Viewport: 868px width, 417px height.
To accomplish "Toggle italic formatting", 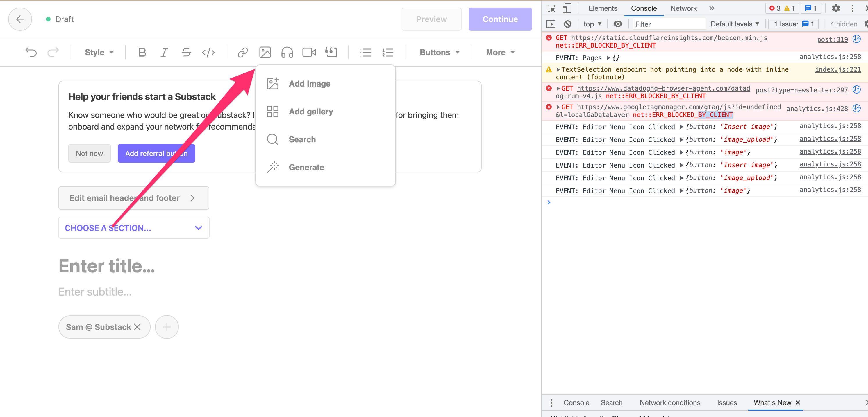I will pos(164,52).
